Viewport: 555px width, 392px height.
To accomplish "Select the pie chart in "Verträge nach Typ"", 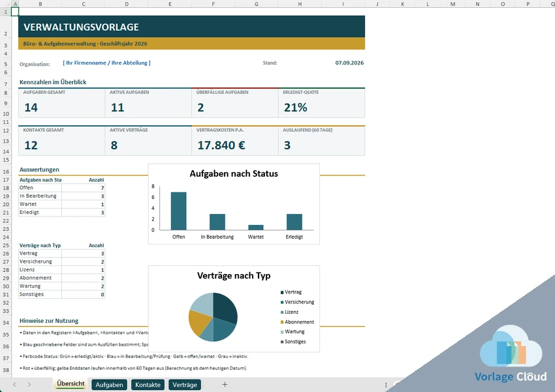I will [x=213, y=317].
